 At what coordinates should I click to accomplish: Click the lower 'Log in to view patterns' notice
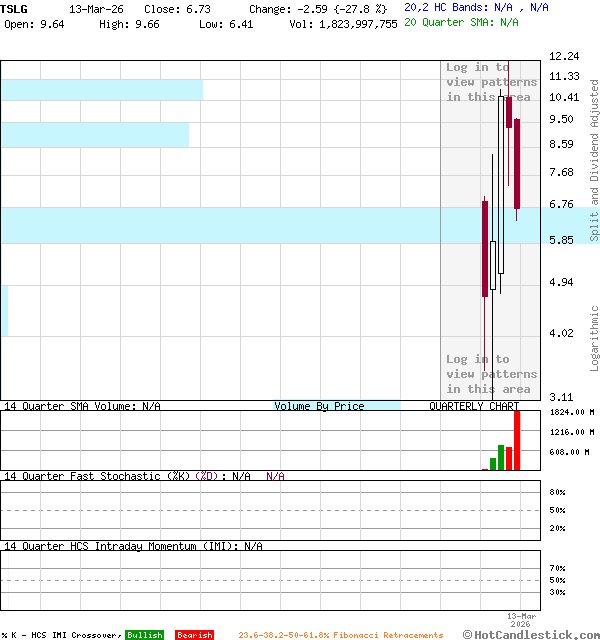(491, 374)
